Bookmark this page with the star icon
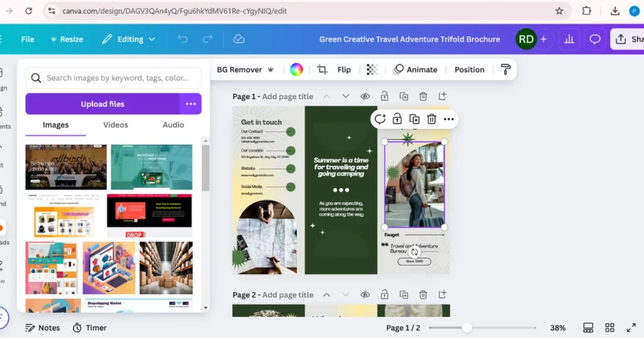 click(559, 11)
